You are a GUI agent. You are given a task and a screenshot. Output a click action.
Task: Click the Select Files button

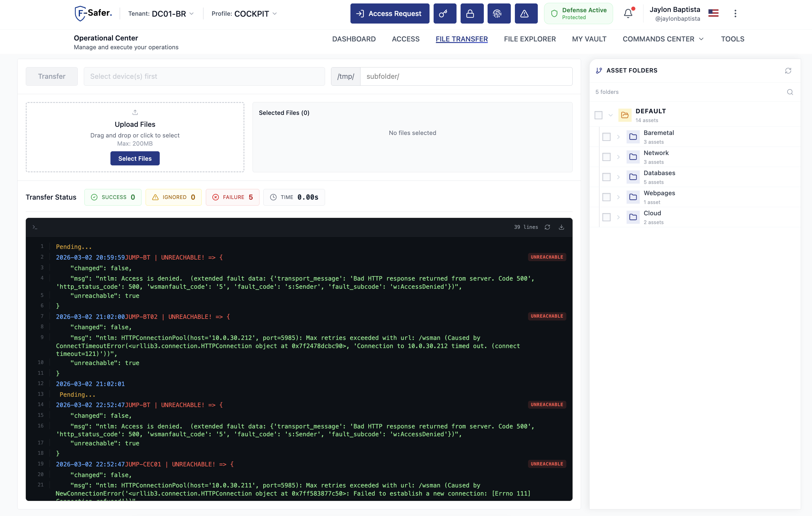click(x=135, y=159)
